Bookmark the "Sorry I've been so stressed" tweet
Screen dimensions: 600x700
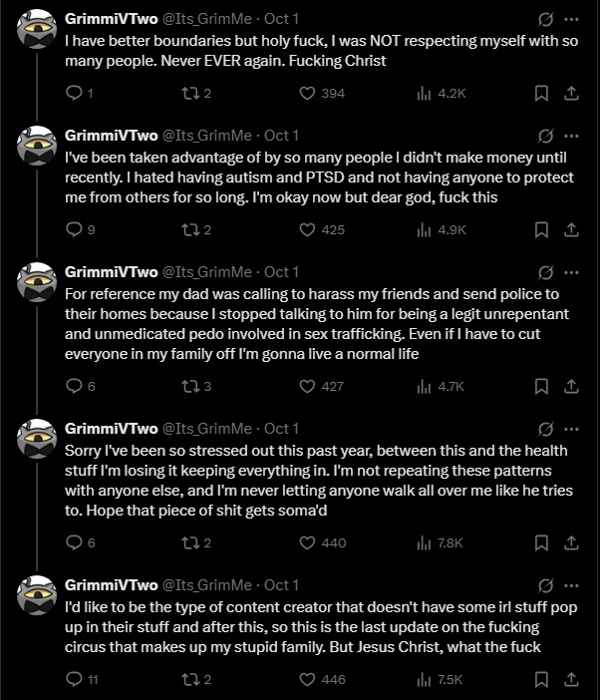540,542
